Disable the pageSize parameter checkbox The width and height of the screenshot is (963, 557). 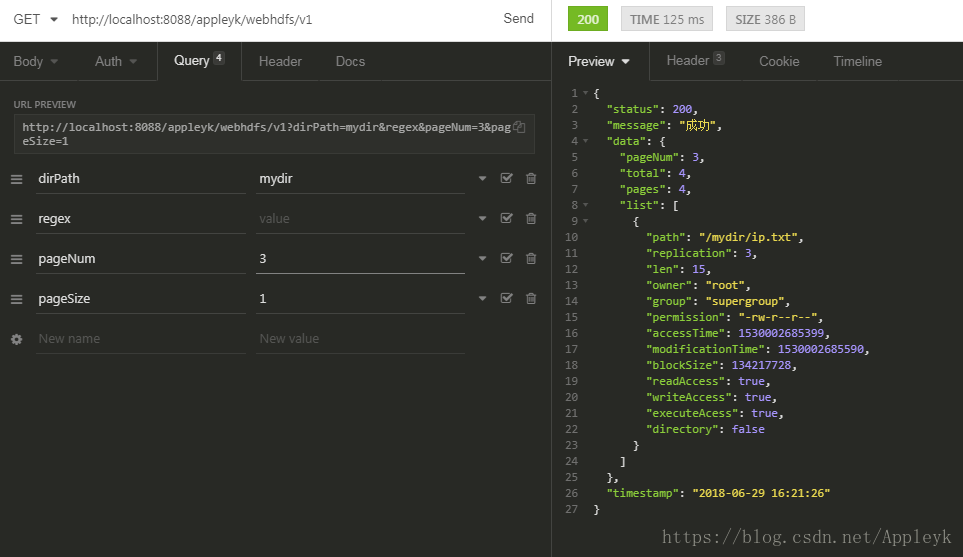[x=507, y=298]
